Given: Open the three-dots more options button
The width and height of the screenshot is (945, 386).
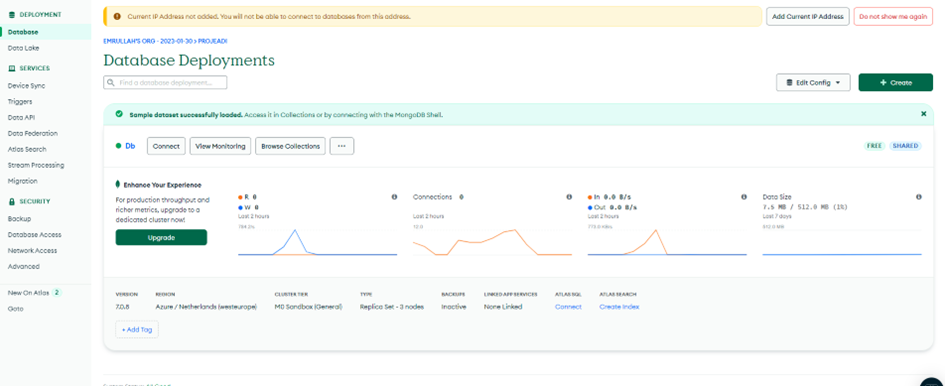Looking at the screenshot, I should pyautogui.click(x=342, y=146).
